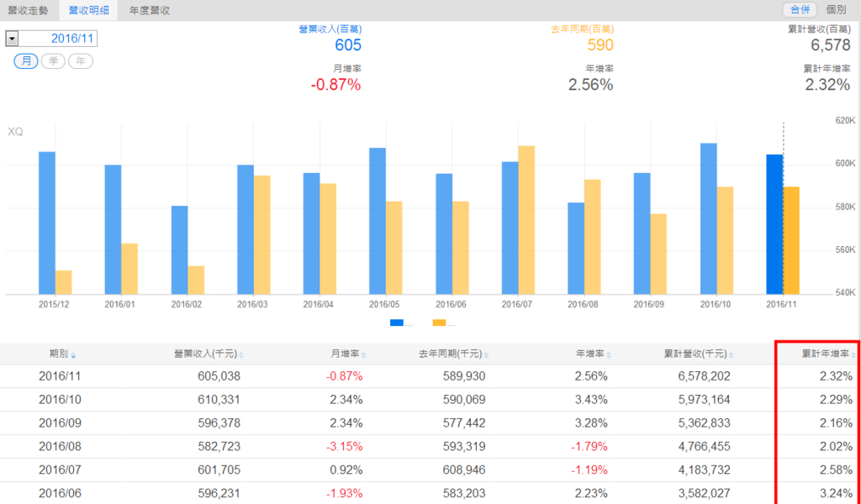The height and width of the screenshot is (504, 861).
Task: Open the 營收走勢 tab
Action: pyautogui.click(x=28, y=10)
